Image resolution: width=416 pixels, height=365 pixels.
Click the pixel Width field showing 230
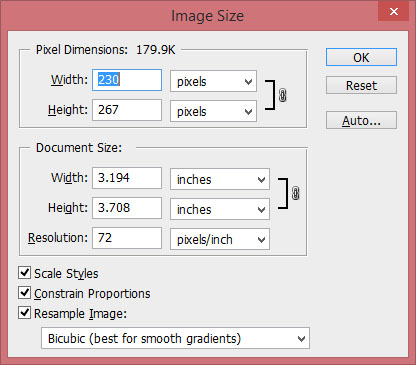(x=127, y=80)
